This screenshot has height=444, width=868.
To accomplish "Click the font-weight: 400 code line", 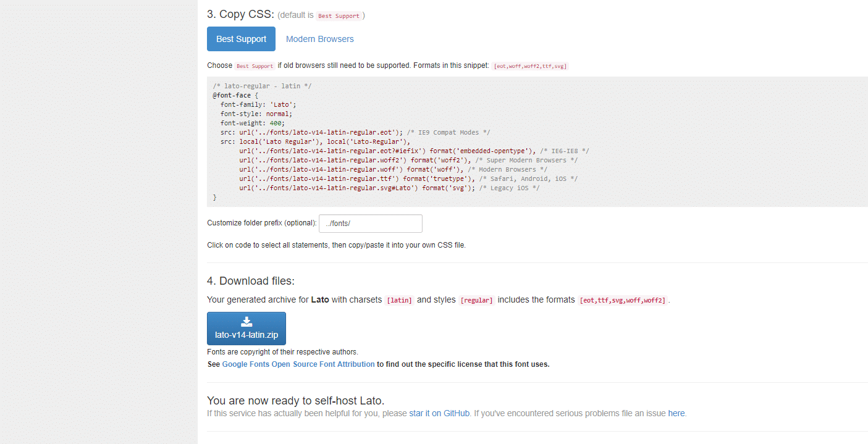I will click(x=253, y=124).
